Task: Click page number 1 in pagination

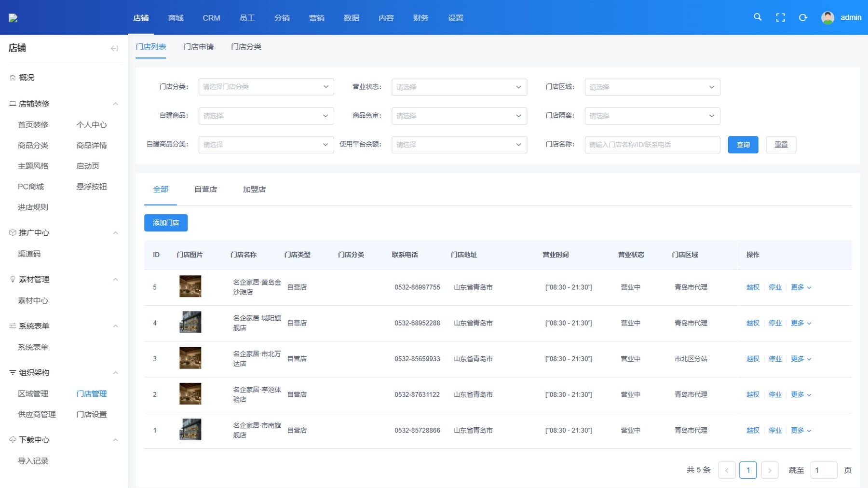Action: (748, 470)
